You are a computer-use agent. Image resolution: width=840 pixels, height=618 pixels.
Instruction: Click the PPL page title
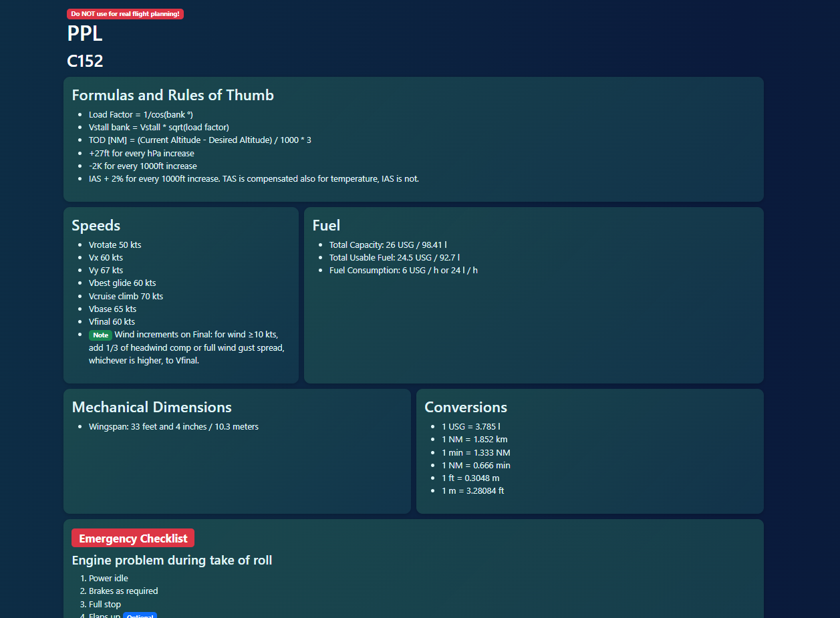(85, 33)
